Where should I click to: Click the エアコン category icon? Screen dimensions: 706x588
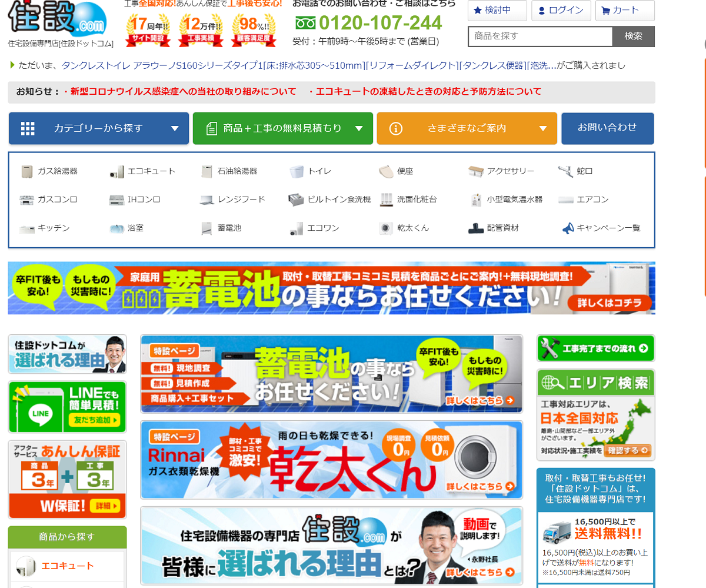565,200
